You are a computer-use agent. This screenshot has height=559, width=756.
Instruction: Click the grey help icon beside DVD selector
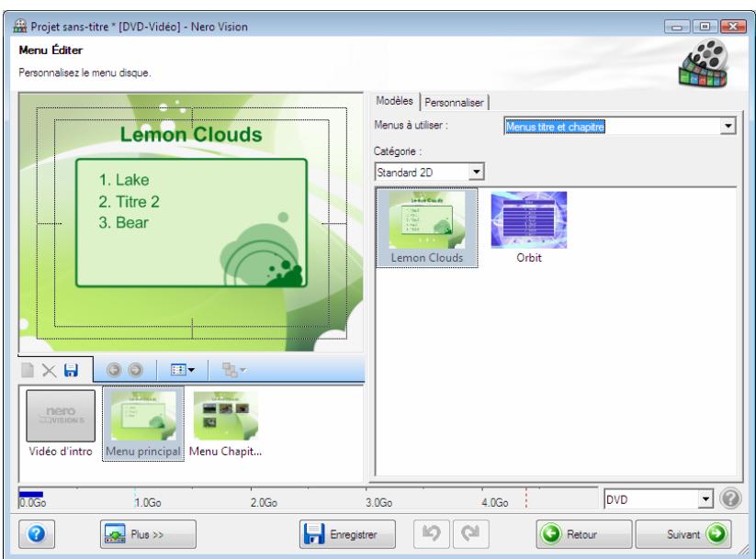pyautogui.click(x=730, y=498)
